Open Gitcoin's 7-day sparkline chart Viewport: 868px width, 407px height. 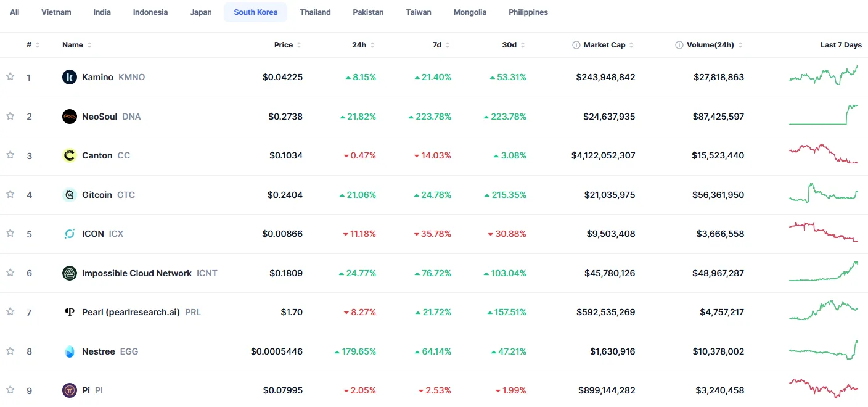824,193
